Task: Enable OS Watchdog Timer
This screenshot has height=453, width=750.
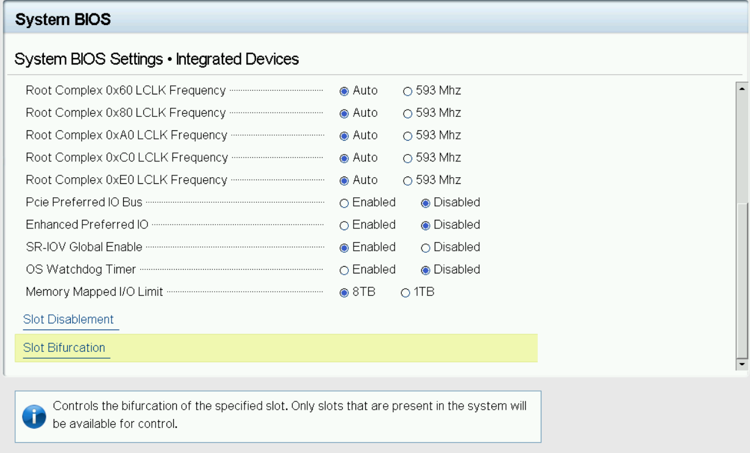Action: click(x=344, y=271)
